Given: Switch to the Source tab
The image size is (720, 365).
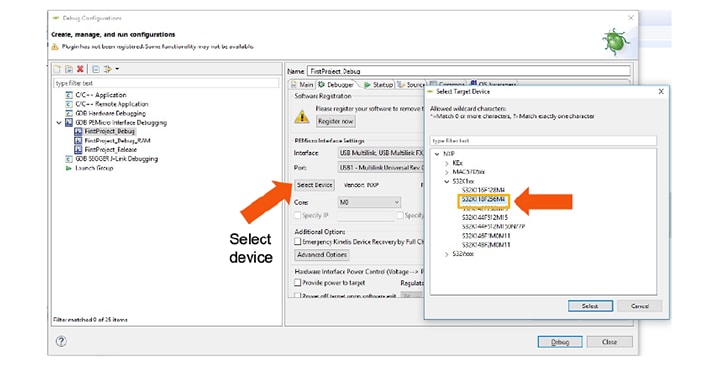Looking at the screenshot, I should coord(411,84).
